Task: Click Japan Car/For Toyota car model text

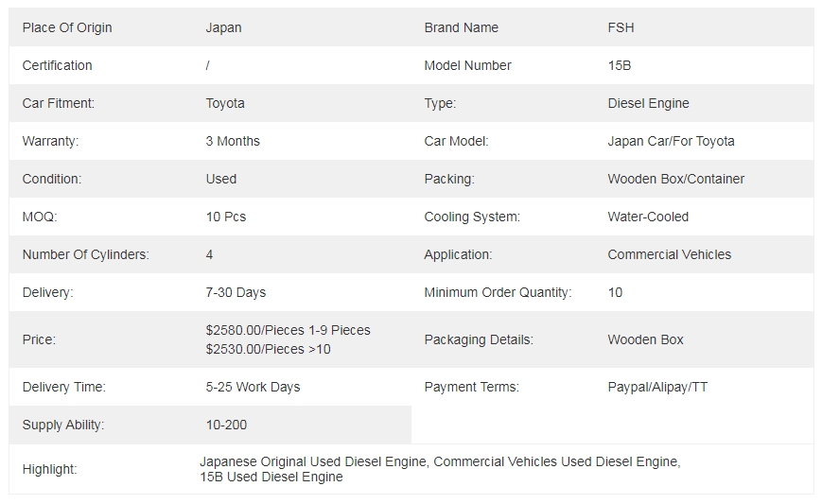Action: [x=671, y=141]
